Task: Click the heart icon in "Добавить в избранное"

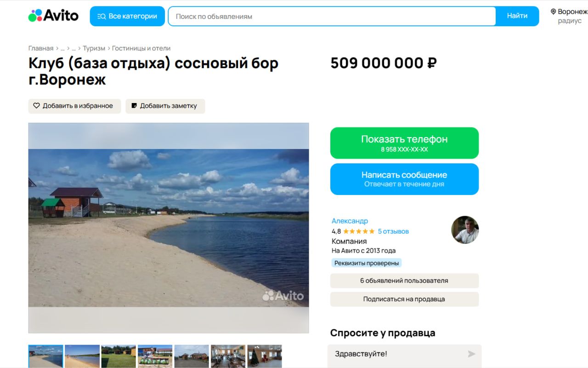Action: point(36,106)
